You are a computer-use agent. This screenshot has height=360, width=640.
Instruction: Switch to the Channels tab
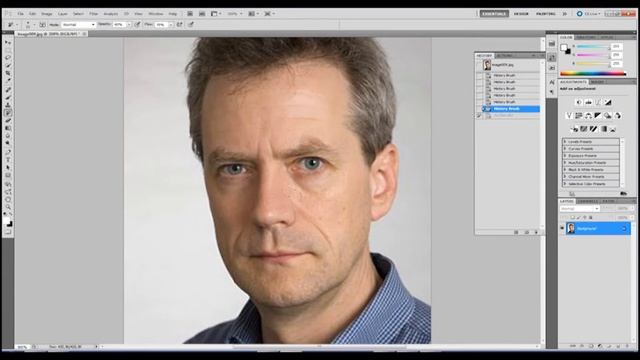pyautogui.click(x=588, y=201)
